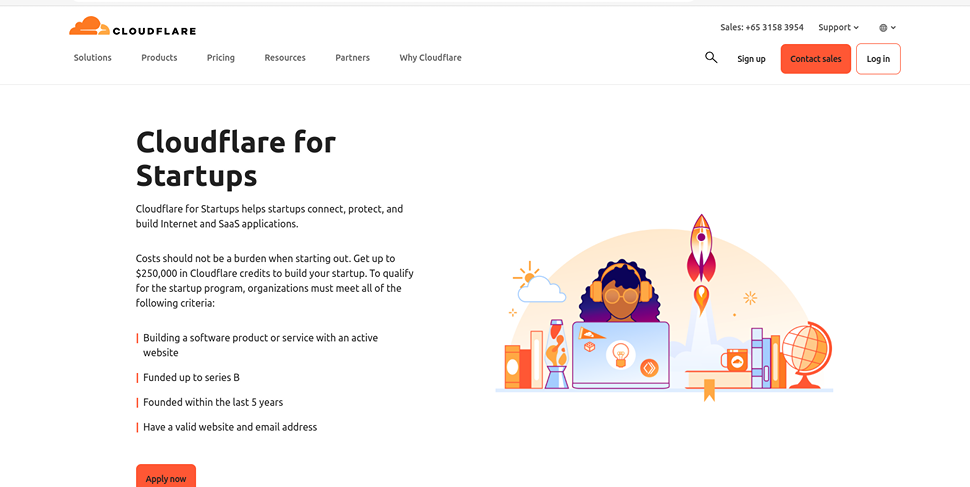Click the Contact sales button
The width and height of the screenshot is (970, 487).
[815, 59]
